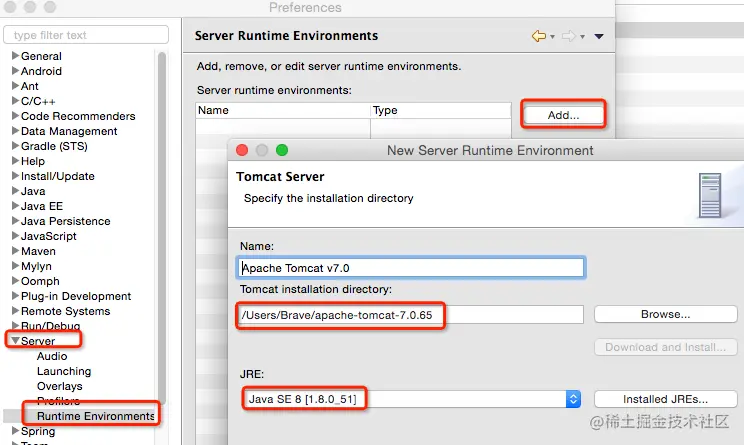Screen dimensions: 744x445
Task: Expand the Install/Update node
Action: pyautogui.click(x=15, y=176)
